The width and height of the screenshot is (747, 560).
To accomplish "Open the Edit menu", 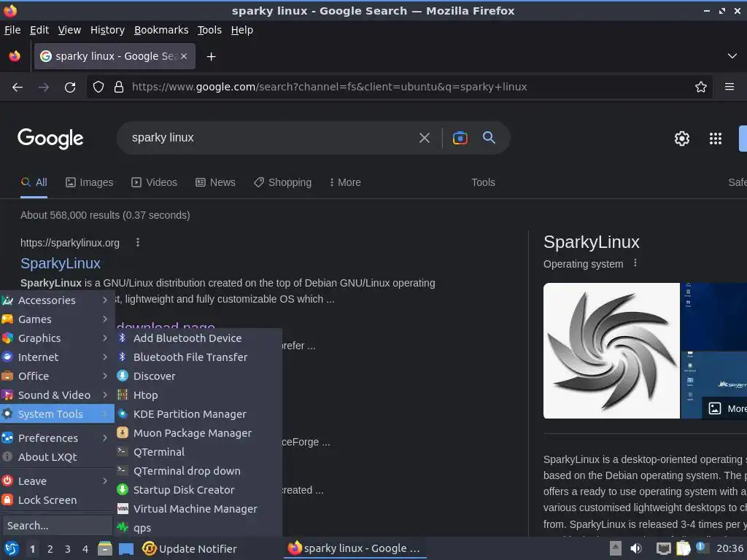I will pyautogui.click(x=39, y=30).
